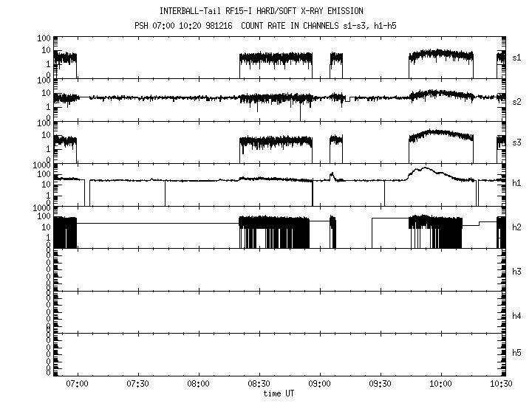
Task: Click the h3 channel label
Action: tap(517, 271)
